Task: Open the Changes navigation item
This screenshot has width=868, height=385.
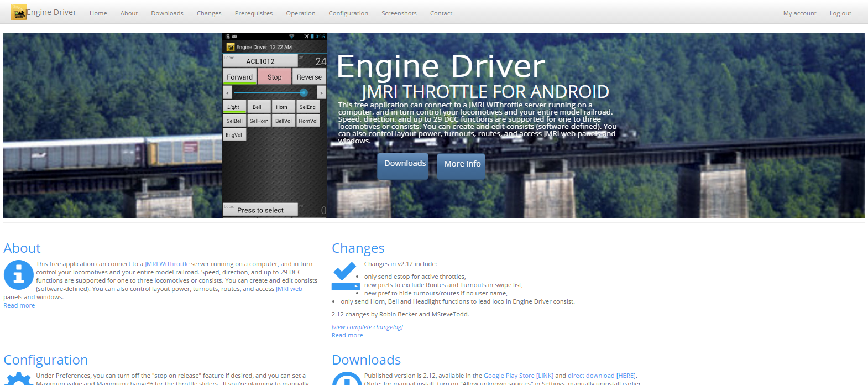Action: click(x=209, y=13)
